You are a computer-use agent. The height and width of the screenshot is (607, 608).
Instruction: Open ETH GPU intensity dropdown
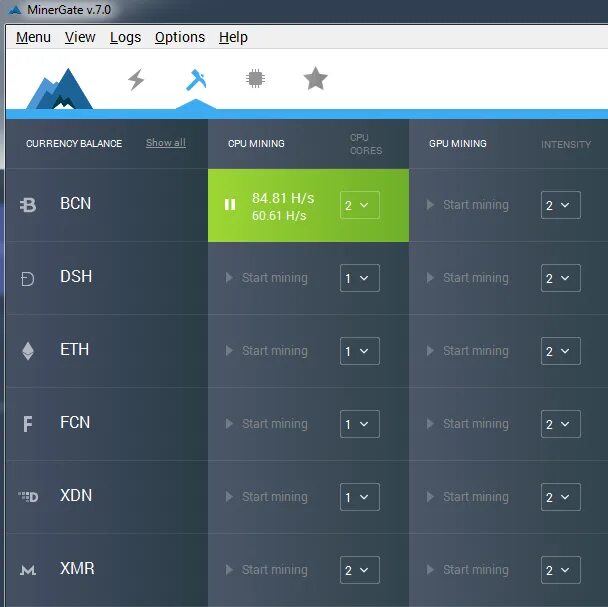click(561, 351)
